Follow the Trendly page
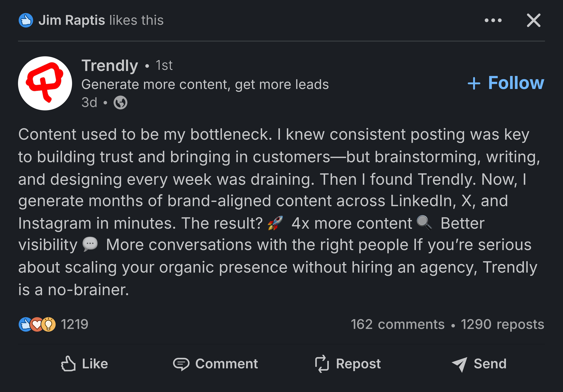 click(x=506, y=83)
